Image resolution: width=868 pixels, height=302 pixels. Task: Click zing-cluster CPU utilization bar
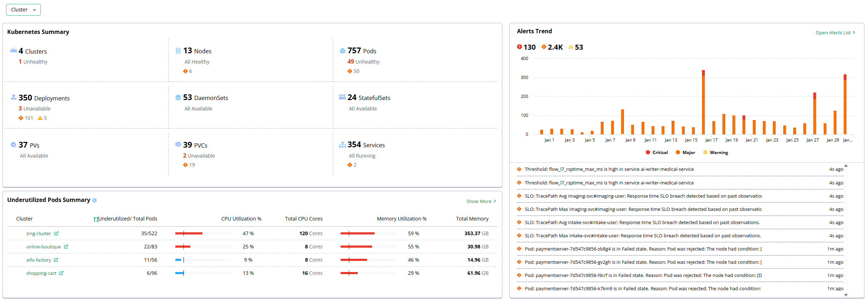pos(203,234)
